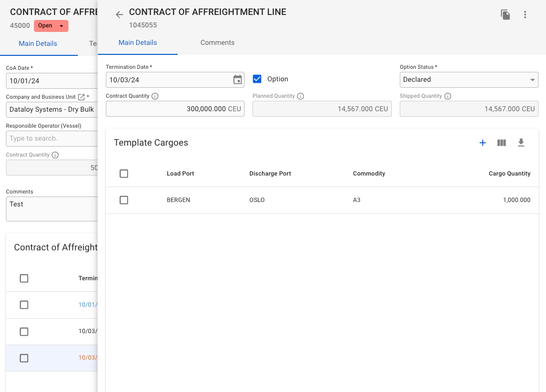Open the Termination Date calendar picker
Screen dimensions: 546x392
click(238, 80)
